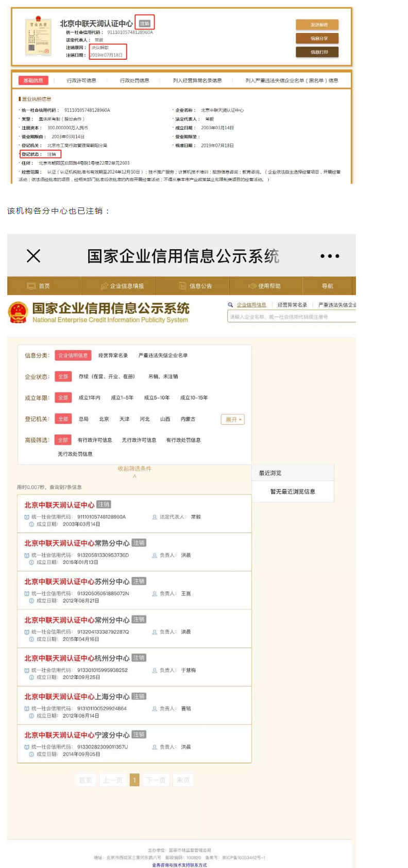Switch to 行政处罚信息 tab
The height and width of the screenshot is (868, 408).
pos(134,80)
